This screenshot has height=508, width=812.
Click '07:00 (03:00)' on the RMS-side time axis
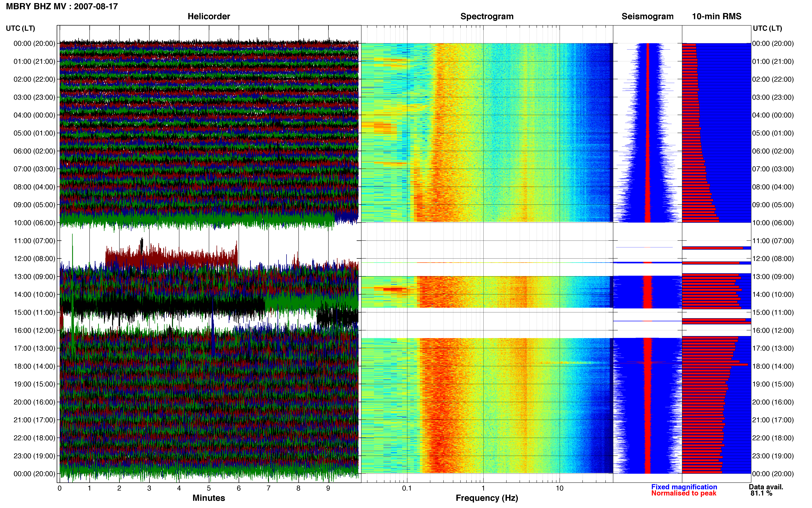coord(773,169)
